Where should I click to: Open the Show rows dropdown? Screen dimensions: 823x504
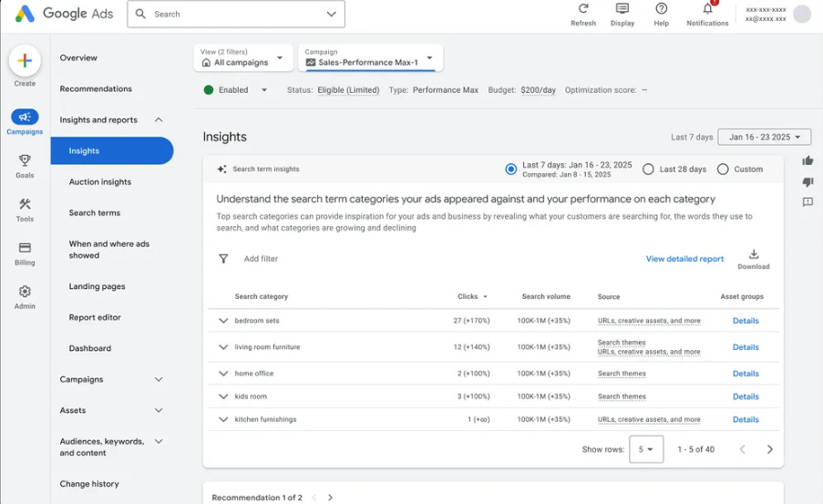pyautogui.click(x=646, y=449)
